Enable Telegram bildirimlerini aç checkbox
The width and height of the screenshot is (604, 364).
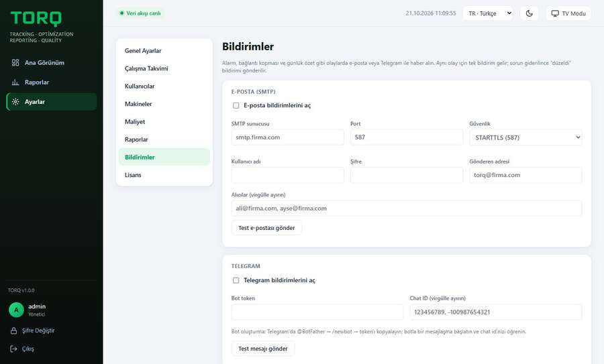tap(236, 280)
